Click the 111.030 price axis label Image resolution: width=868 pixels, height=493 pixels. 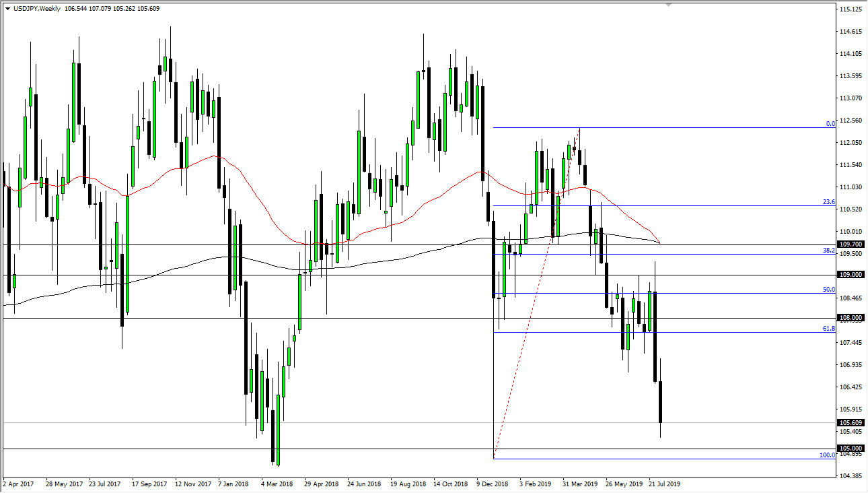coord(851,187)
